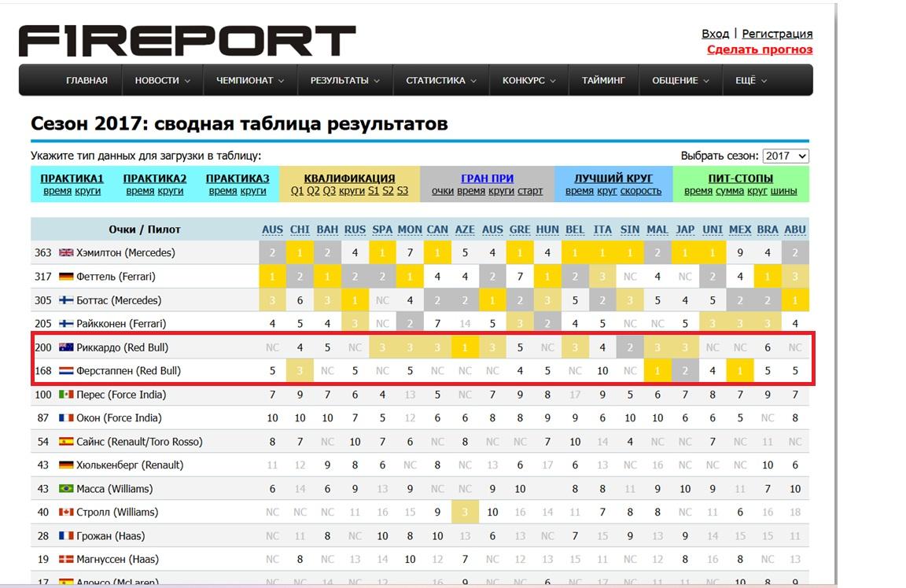The height and width of the screenshot is (588, 906).
Task: Follow the red Сделать прогноз link
Action: 760,49
